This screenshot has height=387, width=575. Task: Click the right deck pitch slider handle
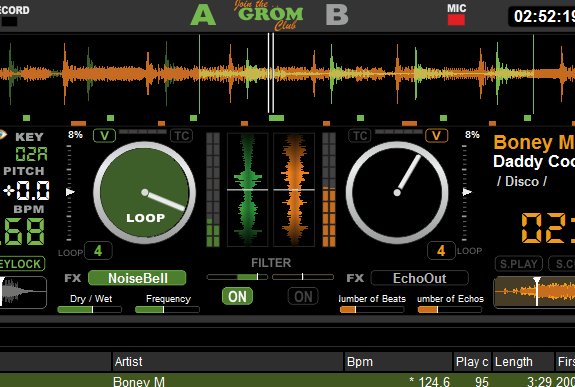467,192
